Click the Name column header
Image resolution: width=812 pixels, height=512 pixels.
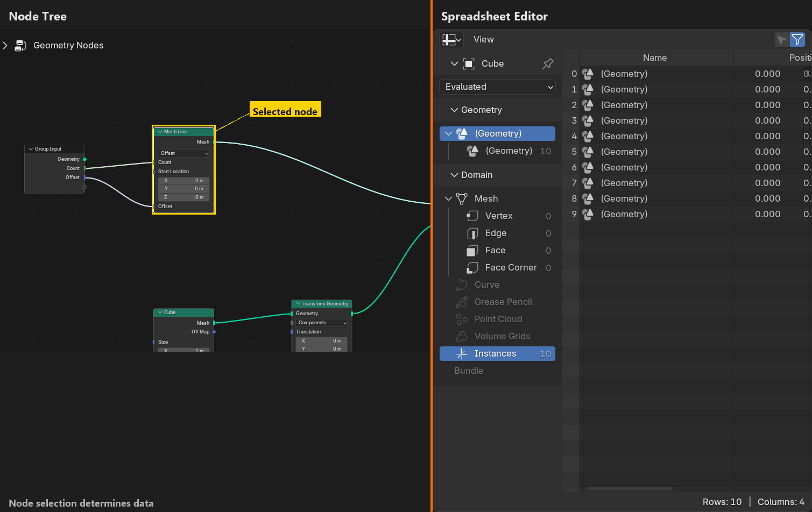click(655, 58)
